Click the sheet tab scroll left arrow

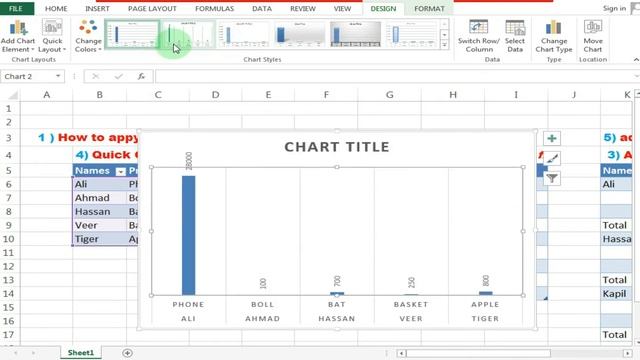16,353
